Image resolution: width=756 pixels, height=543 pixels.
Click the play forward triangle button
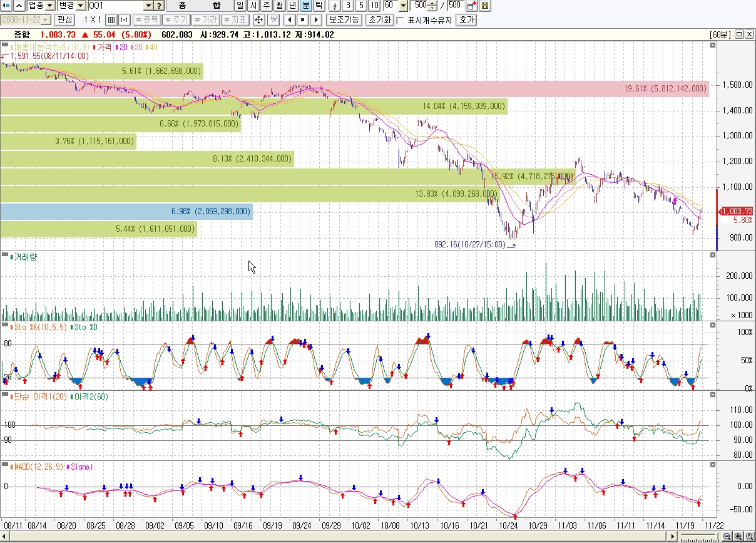coord(317,19)
